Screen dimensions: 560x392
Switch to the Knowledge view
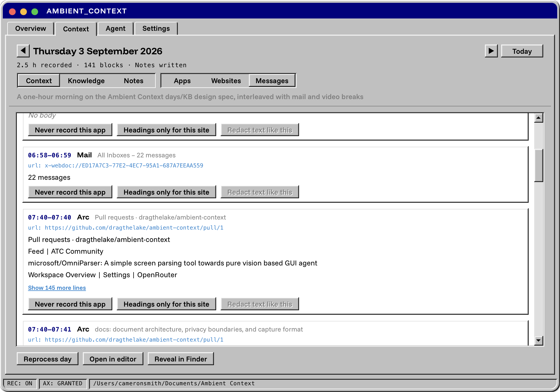click(86, 81)
